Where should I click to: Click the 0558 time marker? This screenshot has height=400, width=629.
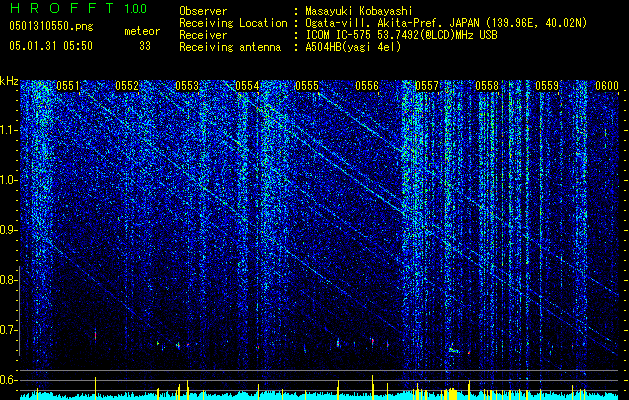487,86
